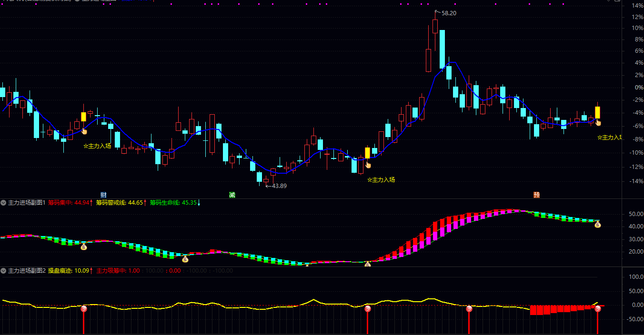This screenshot has width=644, height=335.
Task: Click the middle ☆主力入场 signal label
Action: [x=381, y=180]
